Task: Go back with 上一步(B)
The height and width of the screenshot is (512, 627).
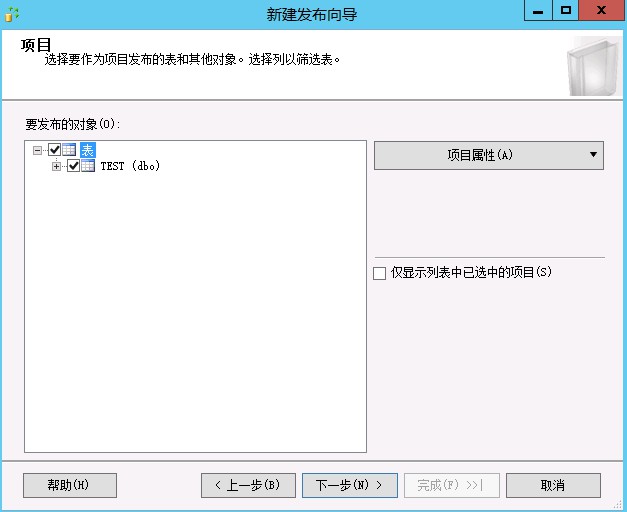Action: tap(248, 485)
